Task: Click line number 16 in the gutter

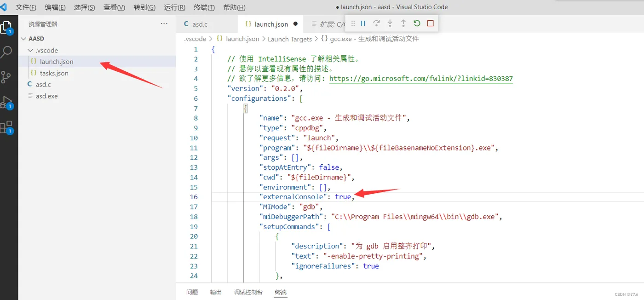Action: (x=194, y=197)
